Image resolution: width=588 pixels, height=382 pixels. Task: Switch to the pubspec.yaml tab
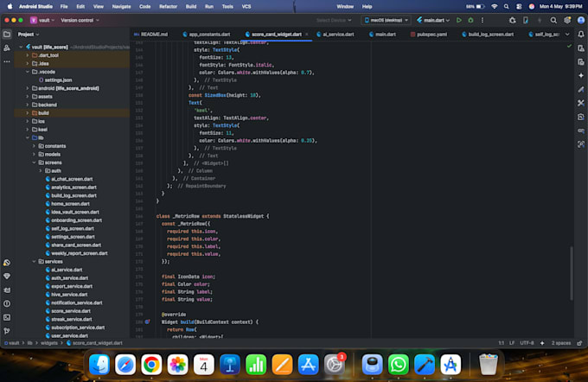(x=429, y=34)
